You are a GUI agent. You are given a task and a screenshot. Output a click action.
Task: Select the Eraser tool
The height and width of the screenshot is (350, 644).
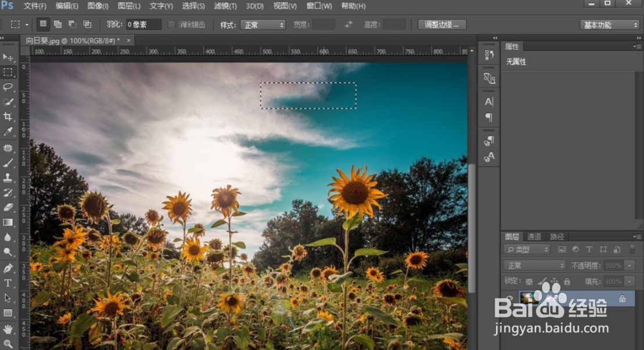8,208
